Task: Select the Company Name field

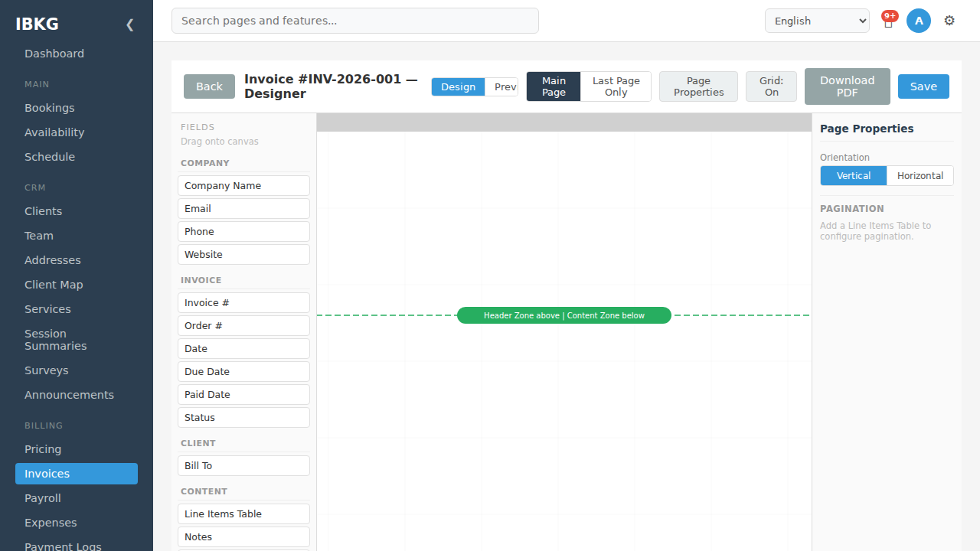Action: pyautogui.click(x=243, y=185)
